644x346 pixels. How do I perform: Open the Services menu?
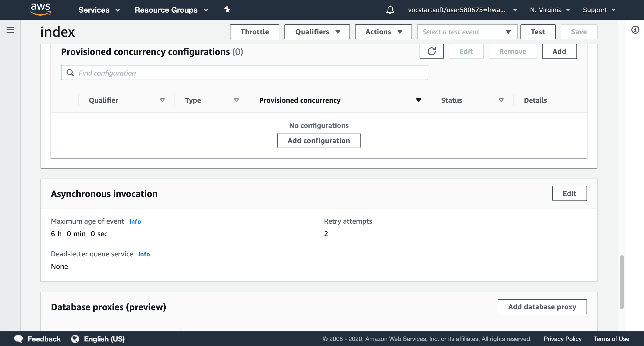click(x=99, y=10)
